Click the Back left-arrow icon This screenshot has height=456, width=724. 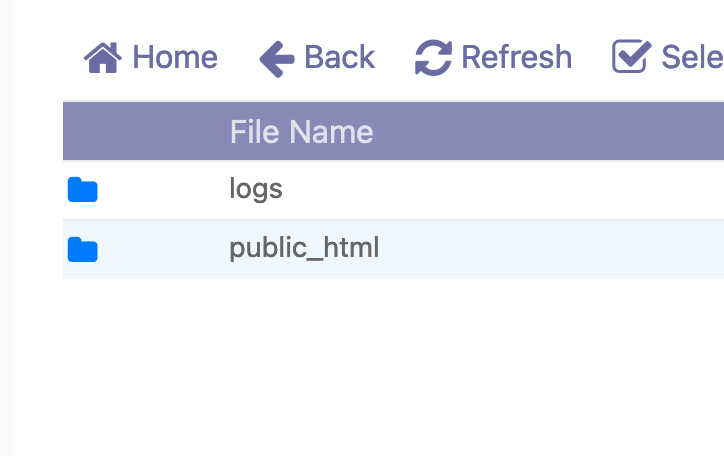point(277,59)
